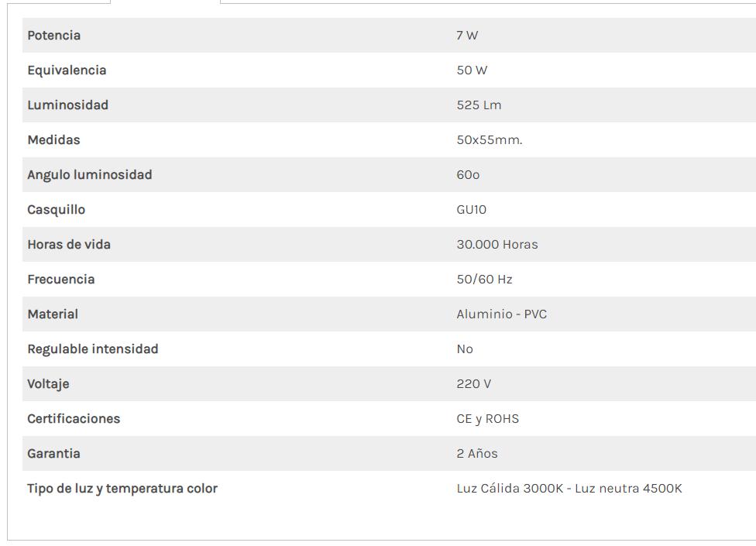This screenshot has height=546, width=756.
Task: Click the Angulo luminosidad label
Action: click(89, 175)
